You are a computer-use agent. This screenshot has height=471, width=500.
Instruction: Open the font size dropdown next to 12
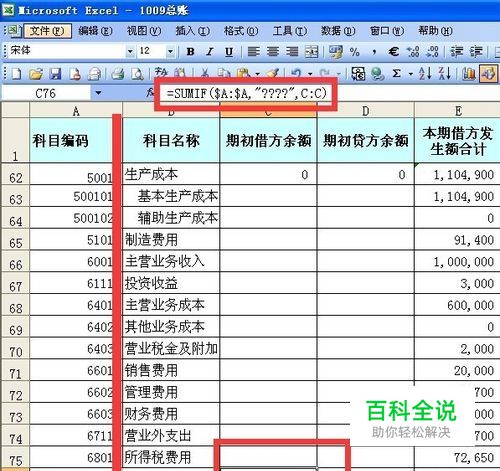tap(170, 52)
